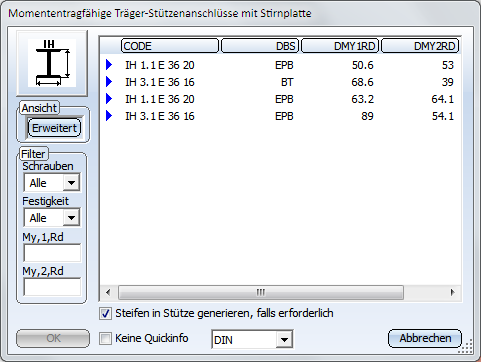Select the value 68.6 in DMY1RD column
481x362 pixels.
363,82
